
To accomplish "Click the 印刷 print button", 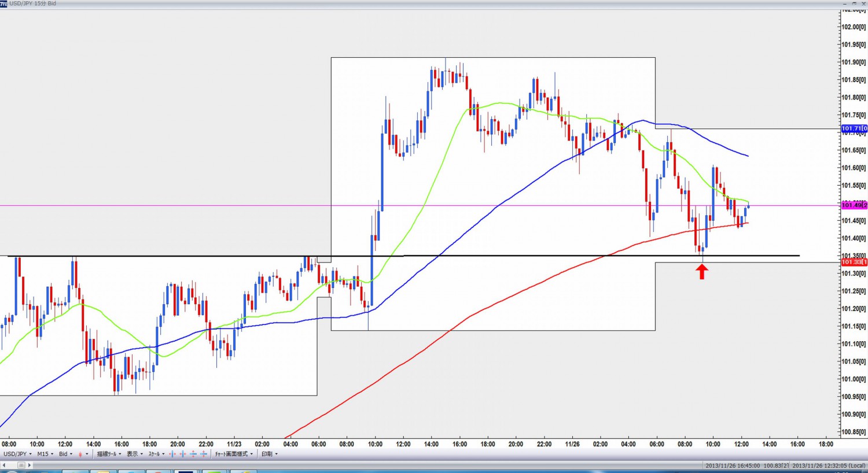I will click(x=269, y=454).
